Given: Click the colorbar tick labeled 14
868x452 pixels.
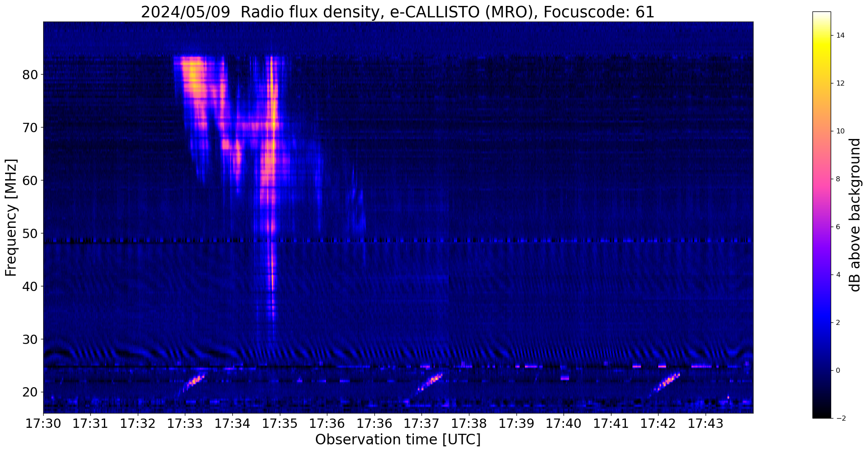Looking at the screenshot, I should (840, 36).
